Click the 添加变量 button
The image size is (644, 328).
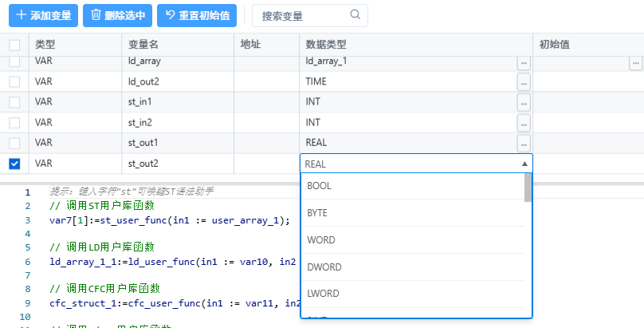[43, 16]
